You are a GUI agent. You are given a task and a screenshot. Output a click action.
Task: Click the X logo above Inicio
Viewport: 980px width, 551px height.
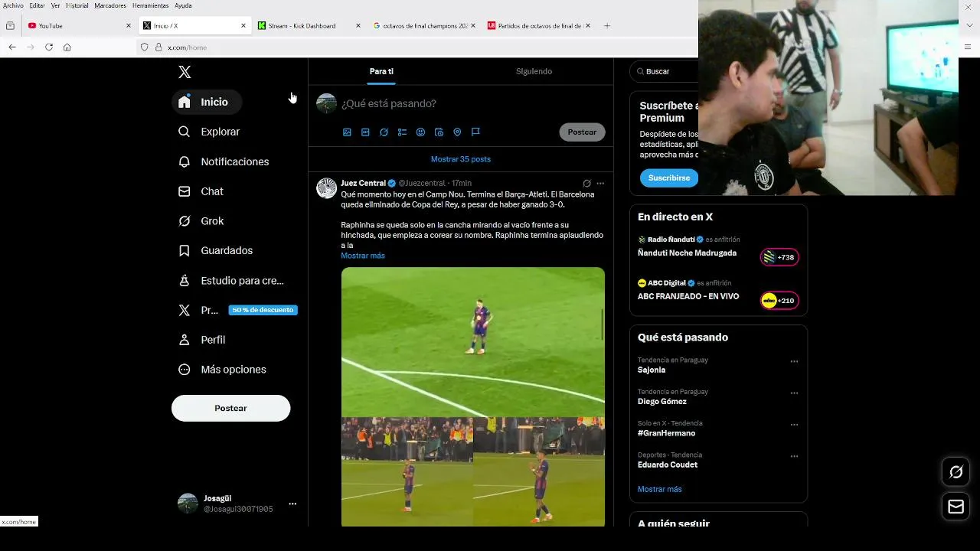[185, 72]
